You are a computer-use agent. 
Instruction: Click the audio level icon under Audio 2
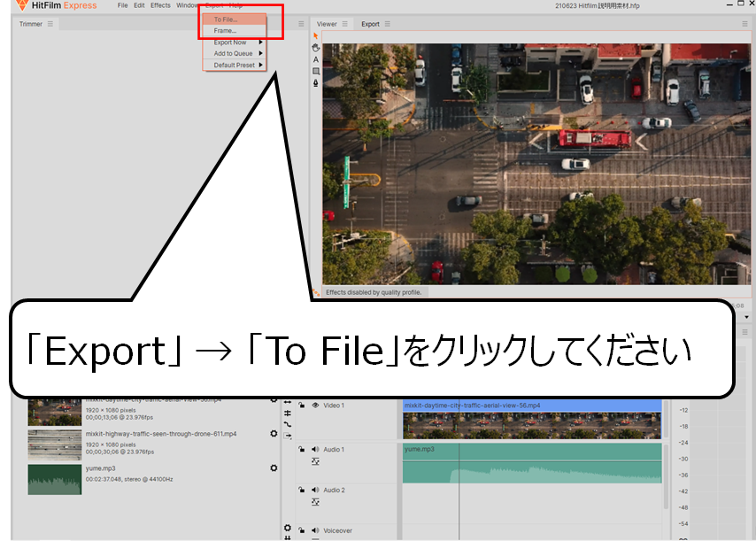point(315,502)
